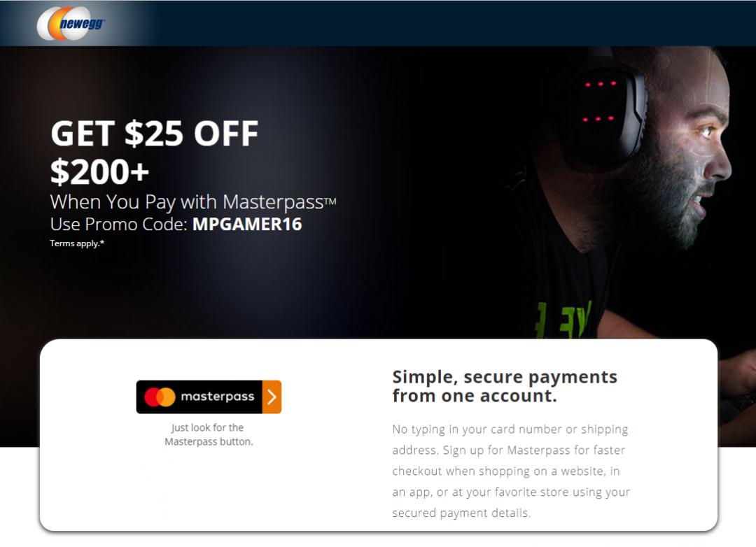756x547 pixels.
Task: Click the masterpass wordmark on the black button
Action: coord(218,397)
